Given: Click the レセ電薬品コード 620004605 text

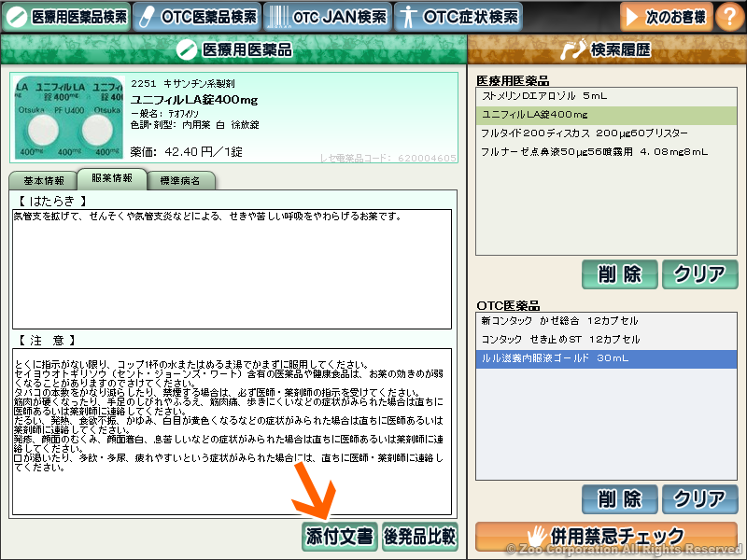Looking at the screenshot, I should 388,158.
